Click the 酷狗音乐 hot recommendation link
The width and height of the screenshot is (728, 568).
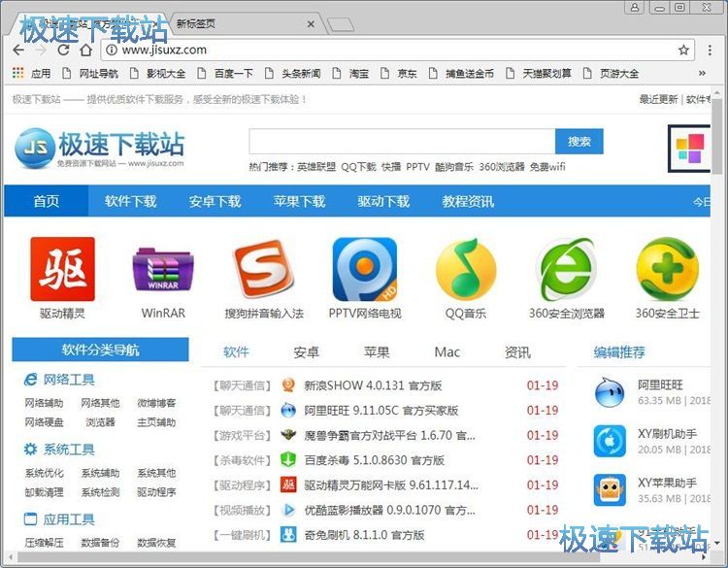pos(454,167)
